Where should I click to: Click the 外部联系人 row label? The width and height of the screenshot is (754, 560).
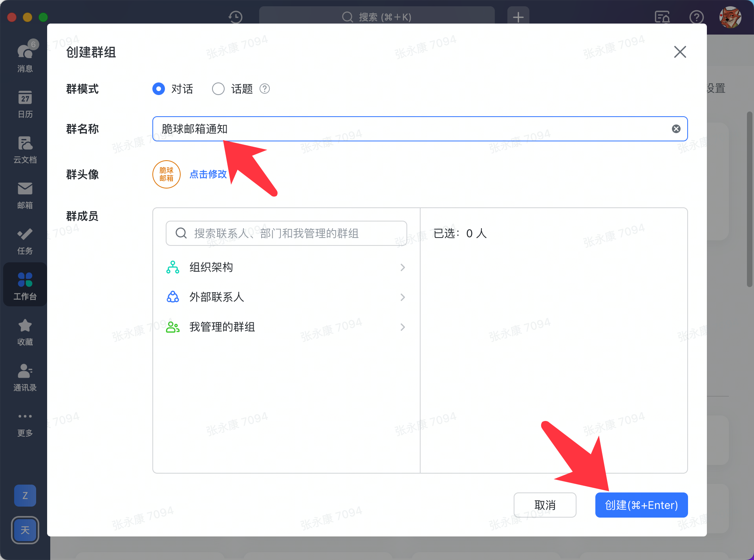(x=217, y=297)
